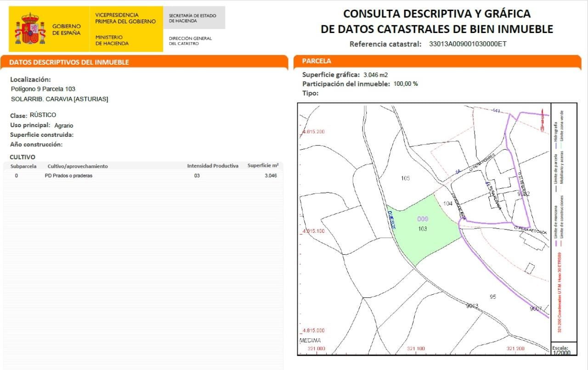Click Polígono 9 Parcela 103 text
Viewport: 588px width, 370px height.
43,89
